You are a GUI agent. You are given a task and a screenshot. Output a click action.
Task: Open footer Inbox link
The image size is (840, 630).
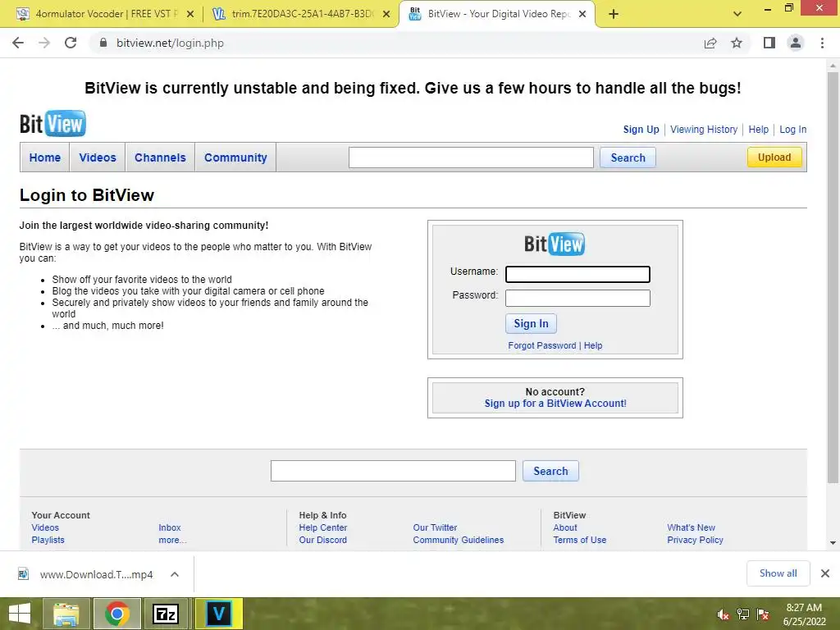(x=170, y=527)
